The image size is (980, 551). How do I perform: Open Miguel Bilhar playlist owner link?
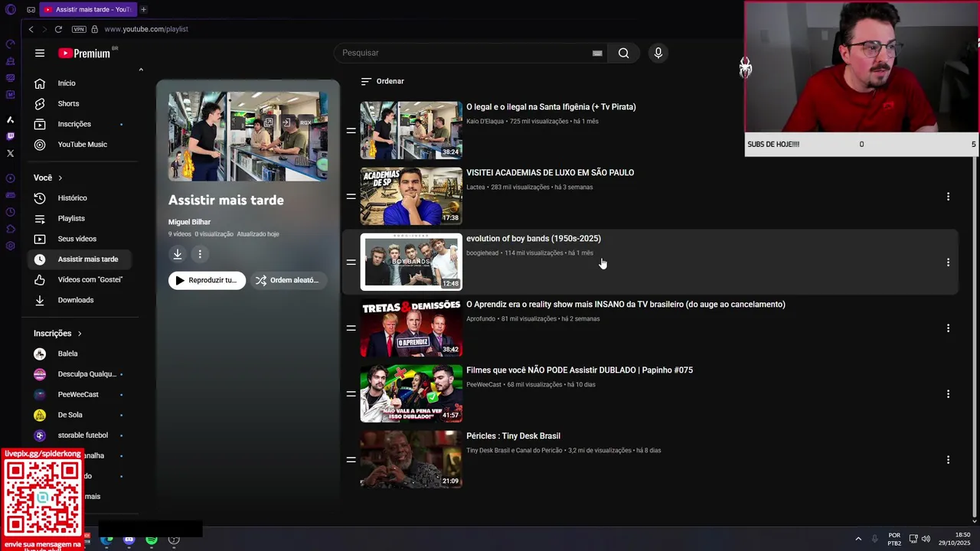pyautogui.click(x=189, y=222)
